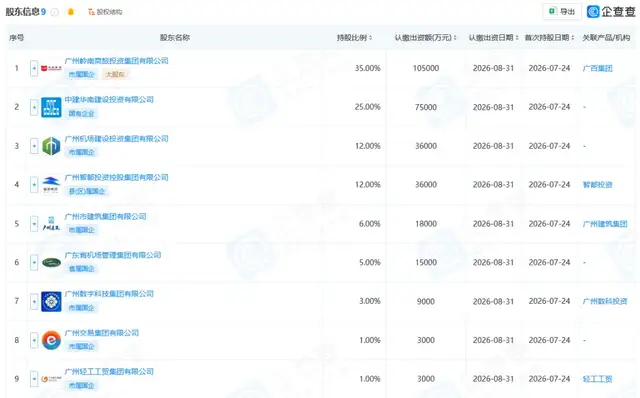This screenshot has width=640, height=398.
Task: Click the info circle icon next to 股东信息 9
Action: (54, 12)
